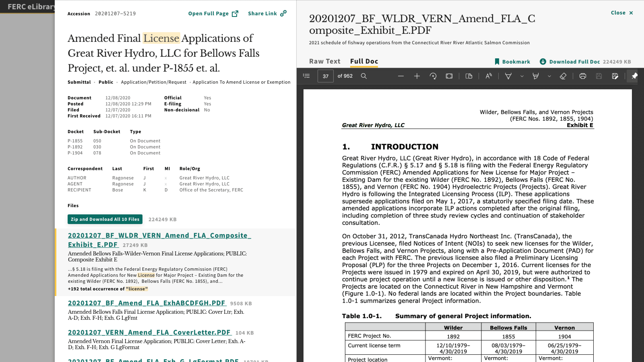Click the page number field showing 37
644x362 pixels.
pos(325,76)
